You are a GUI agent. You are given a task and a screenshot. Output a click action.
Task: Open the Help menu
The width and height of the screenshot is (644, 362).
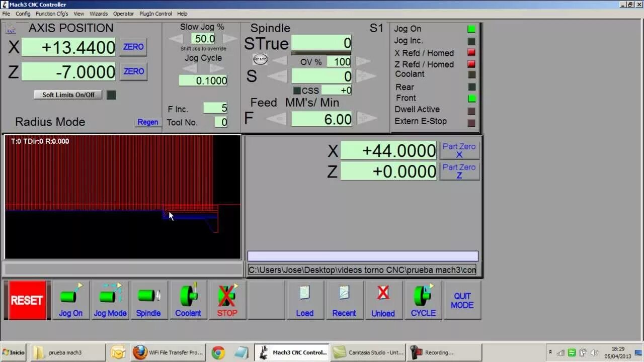click(x=182, y=14)
